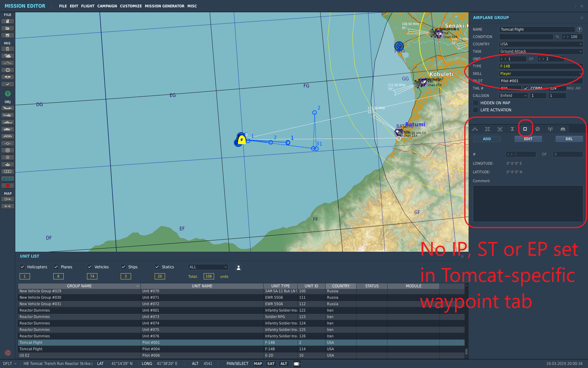This screenshot has height=368, width=588.
Task: Open the mission briefing clipboard icon
Action: (8, 49)
